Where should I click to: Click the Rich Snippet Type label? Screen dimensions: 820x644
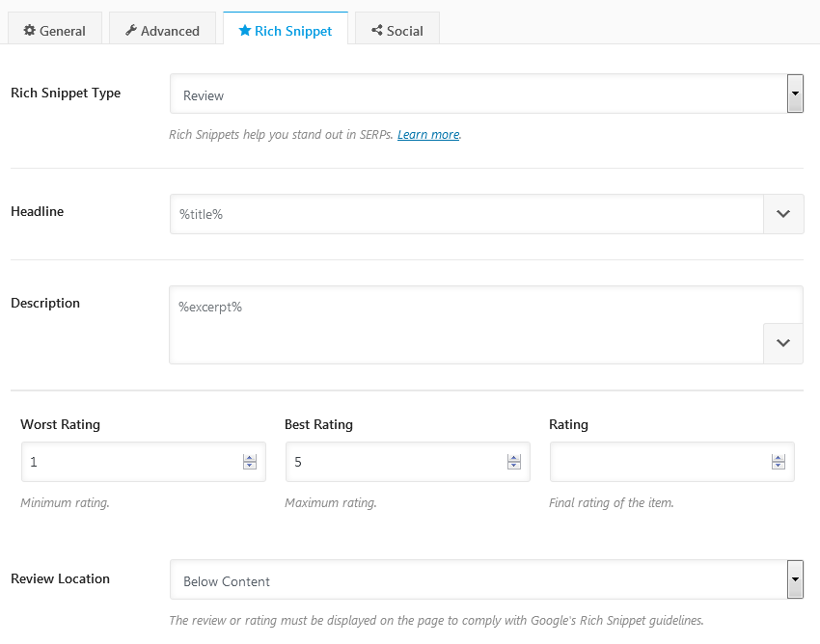tap(66, 94)
